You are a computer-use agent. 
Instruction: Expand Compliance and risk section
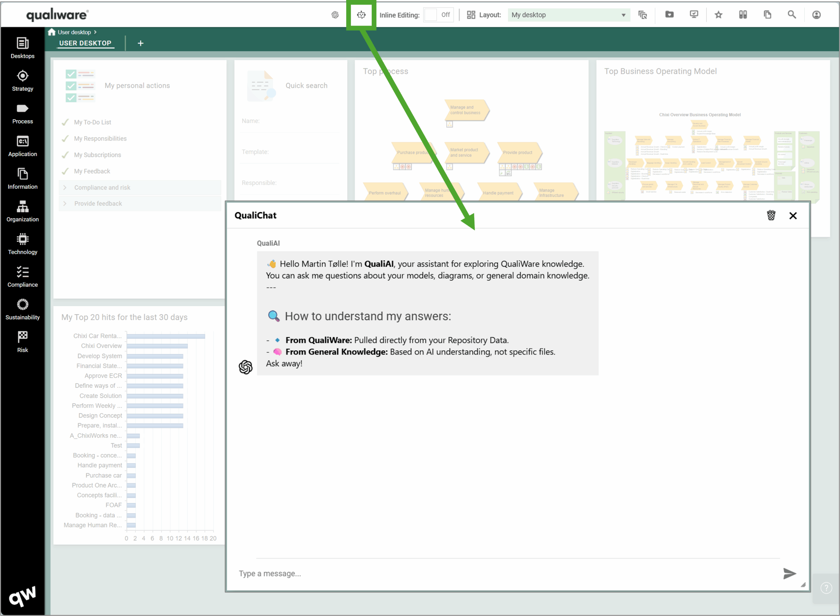[x=139, y=188]
